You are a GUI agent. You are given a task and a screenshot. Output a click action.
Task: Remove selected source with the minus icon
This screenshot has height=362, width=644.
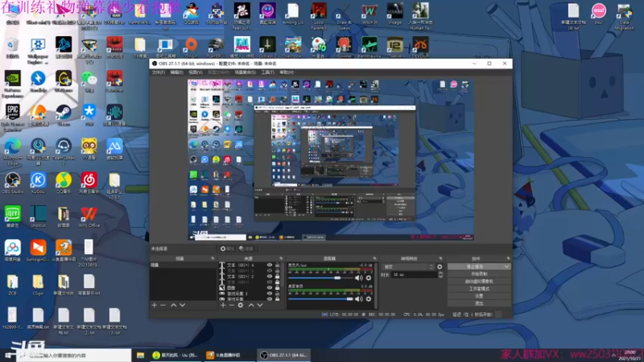click(232, 306)
